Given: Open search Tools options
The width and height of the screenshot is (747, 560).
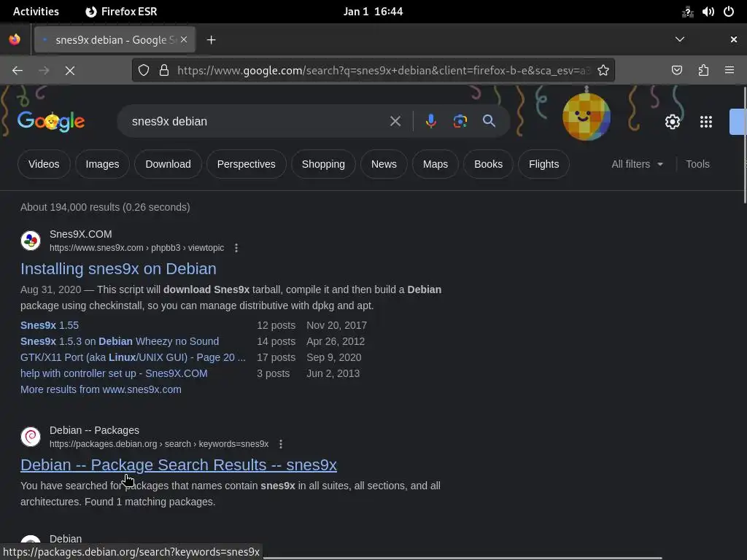Looking at the screenshot, I should (697, 164).
